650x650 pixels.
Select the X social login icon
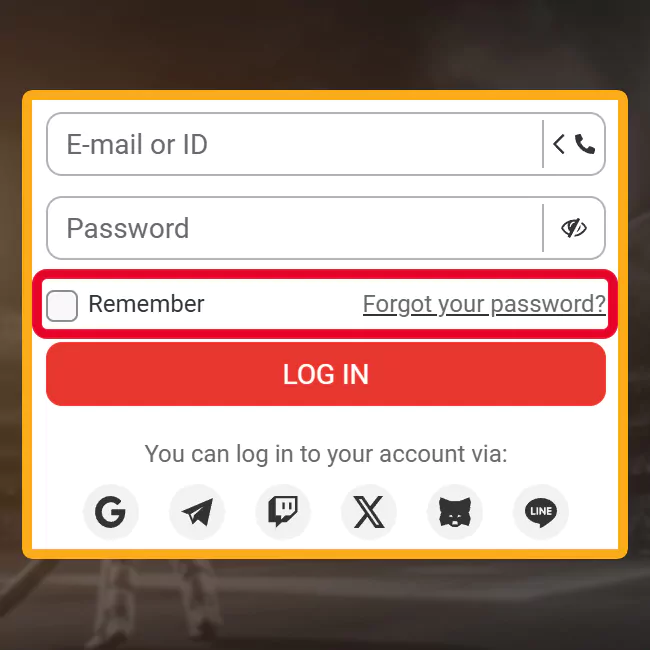click(x=369, y=512)
